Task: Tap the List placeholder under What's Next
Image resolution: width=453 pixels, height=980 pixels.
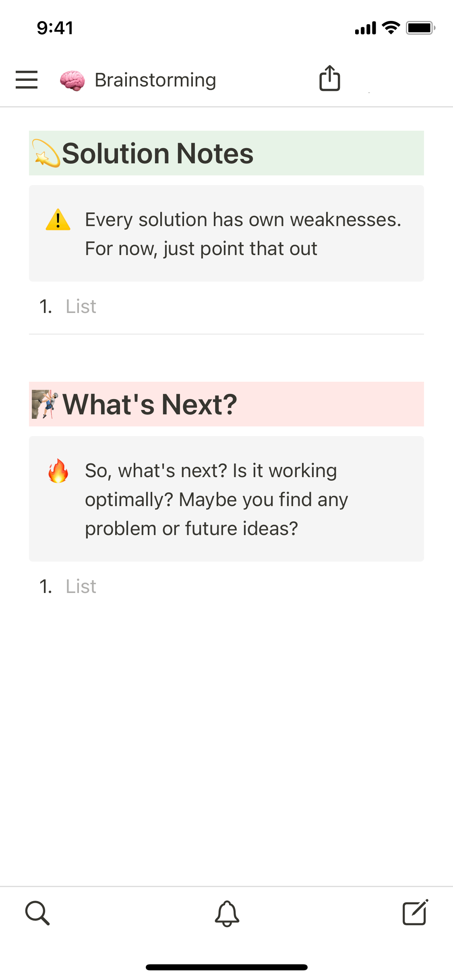Action: point(81,587)
